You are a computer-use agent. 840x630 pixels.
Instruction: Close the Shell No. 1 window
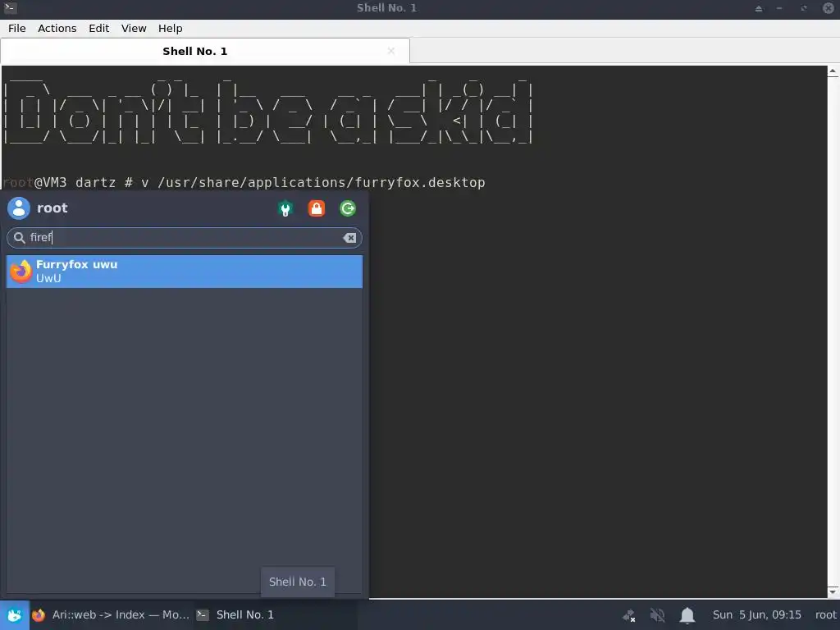coord(829,8)
